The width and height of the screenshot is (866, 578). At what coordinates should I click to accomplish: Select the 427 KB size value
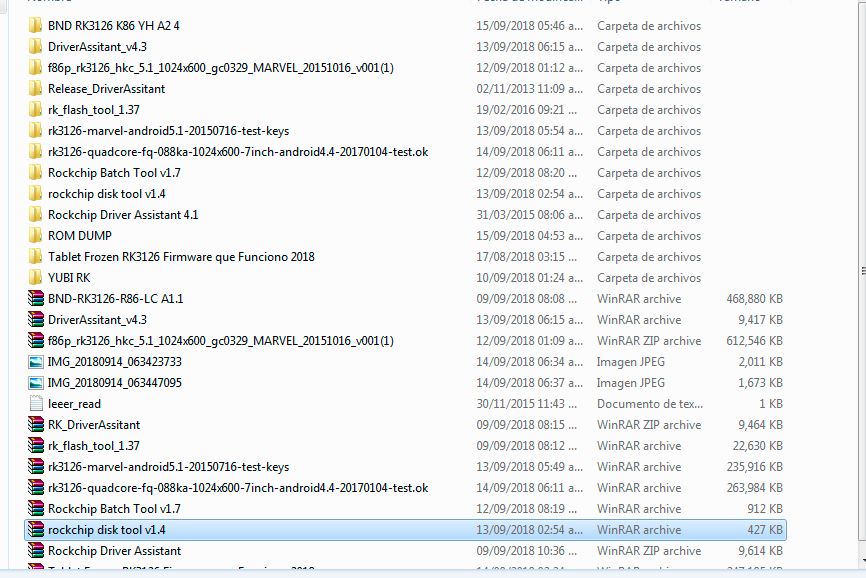[765, 529]
